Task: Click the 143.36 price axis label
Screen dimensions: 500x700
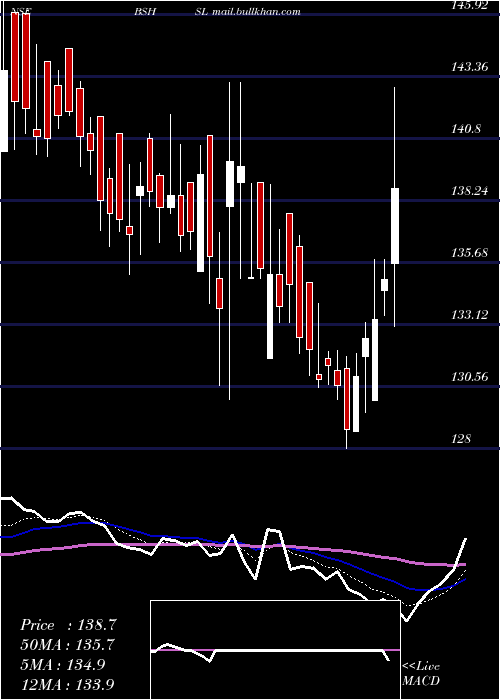Action: [469, 67]
